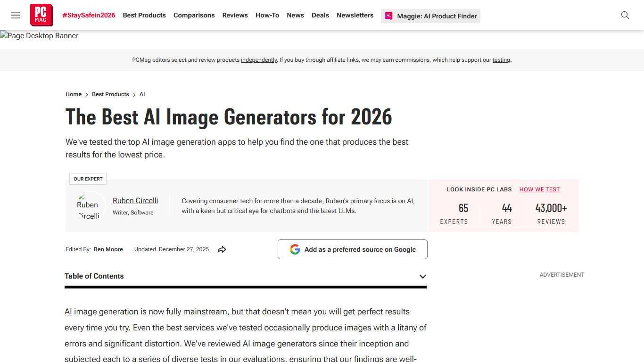Click the share arrow icon

pos(222,249)
